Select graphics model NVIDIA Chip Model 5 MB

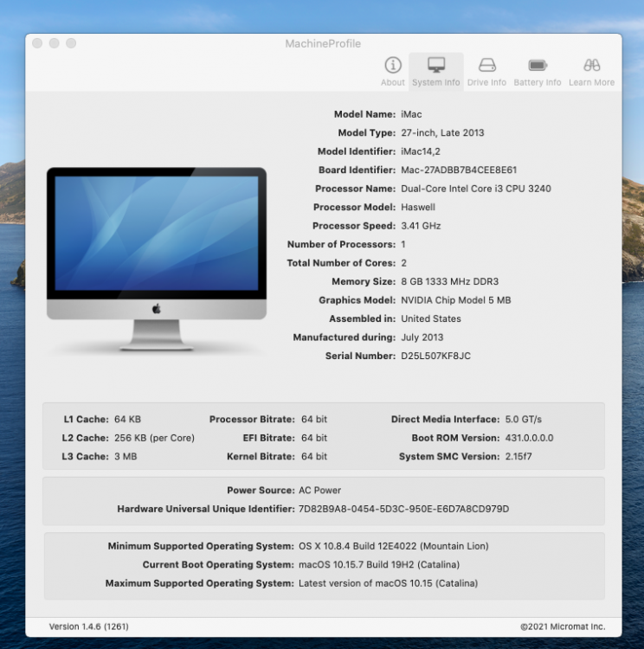[x=456, y=300]
